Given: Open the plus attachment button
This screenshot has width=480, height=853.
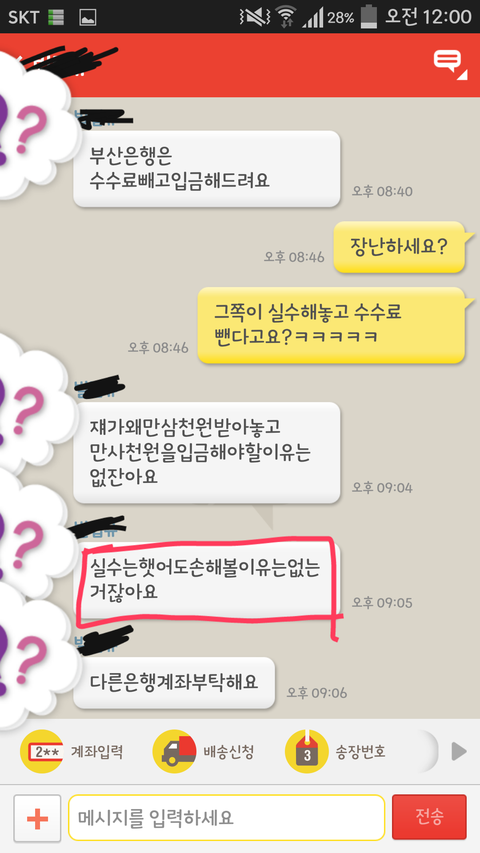Looking at the screenshot, I should pos(37,818).
